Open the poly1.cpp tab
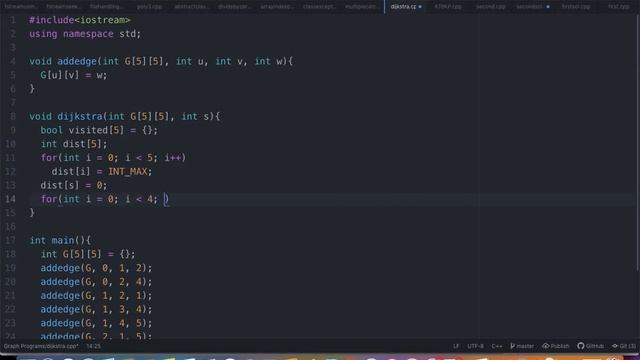Viewport: 640px width, 360px height. [149, 7]
